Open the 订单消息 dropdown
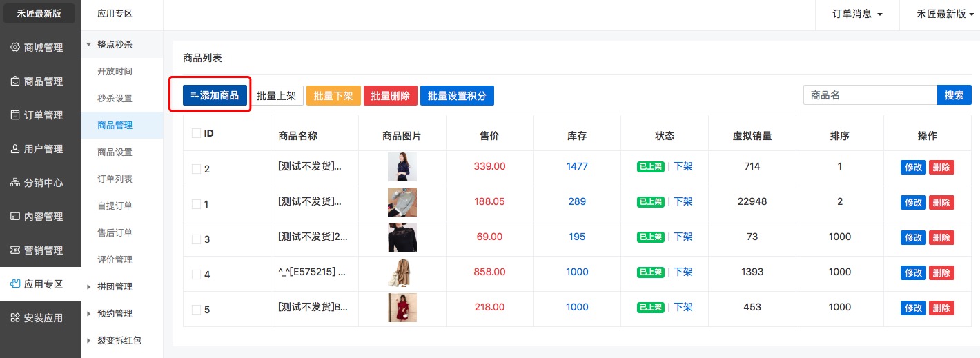Image resolution: width=980 pixels, height=358 pixels. tap(857, 14)
